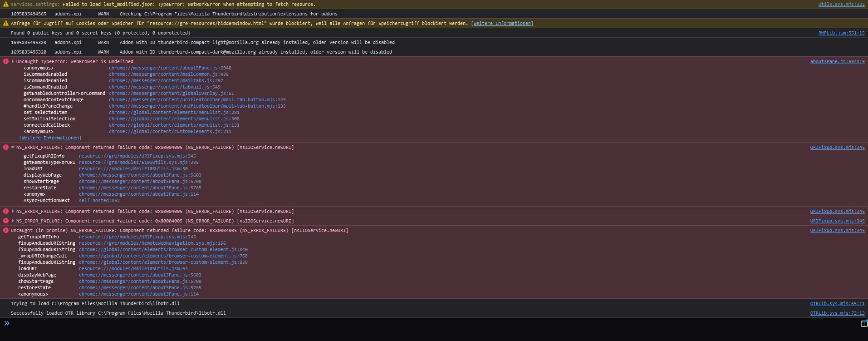Click Weitere Informationen link in the cookies warning
This screenshot has height=341, width=868.
pos(502,23)
